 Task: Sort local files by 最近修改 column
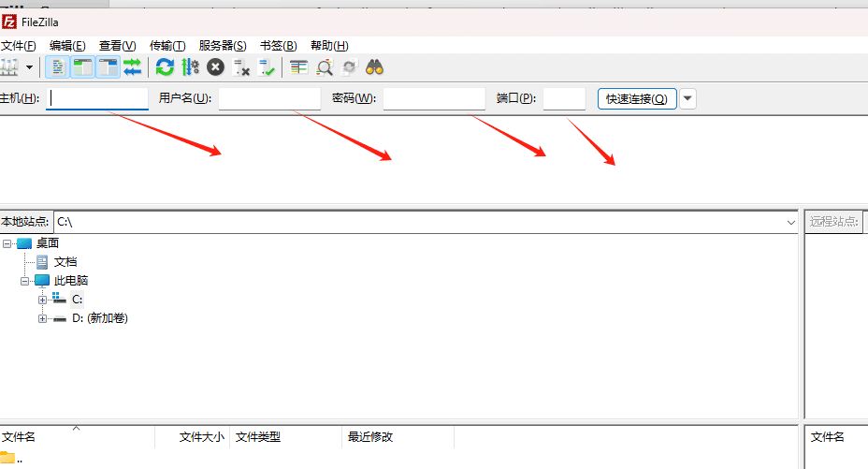pos(398,437)
